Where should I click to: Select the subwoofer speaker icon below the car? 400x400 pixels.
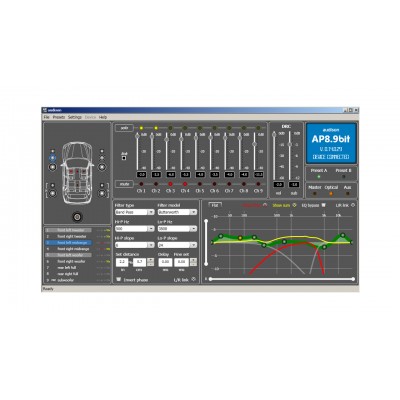pos(77,217)
